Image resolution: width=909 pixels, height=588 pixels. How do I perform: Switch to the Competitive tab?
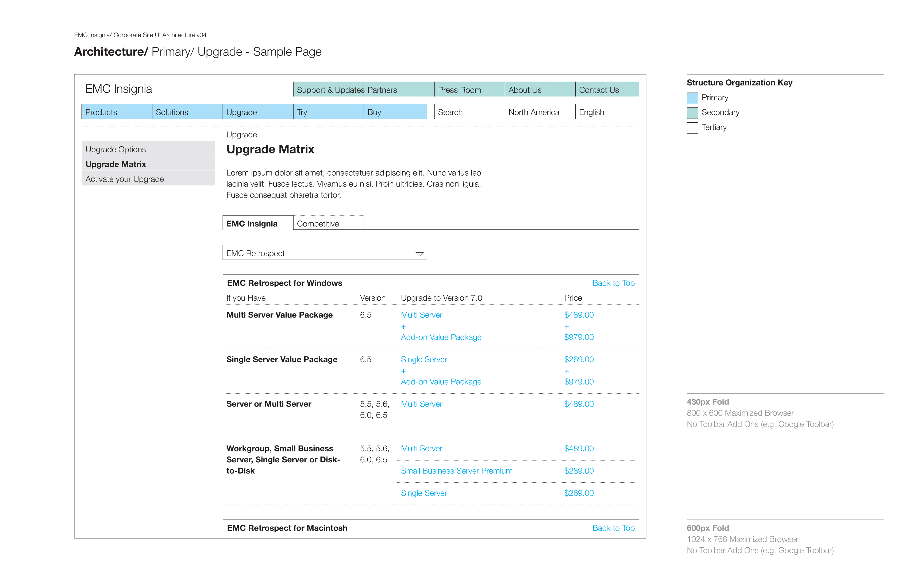click(329, 223)
